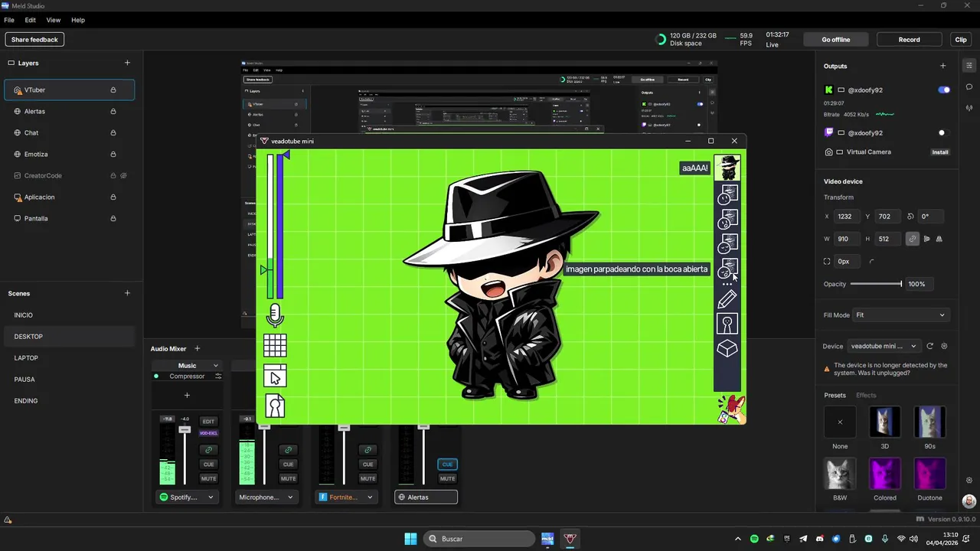This screenshot has height=551, width=980.
Task: Open the keyhole file icon in veadotube mini
Action: pyautogui.click(x=275, y=406)
